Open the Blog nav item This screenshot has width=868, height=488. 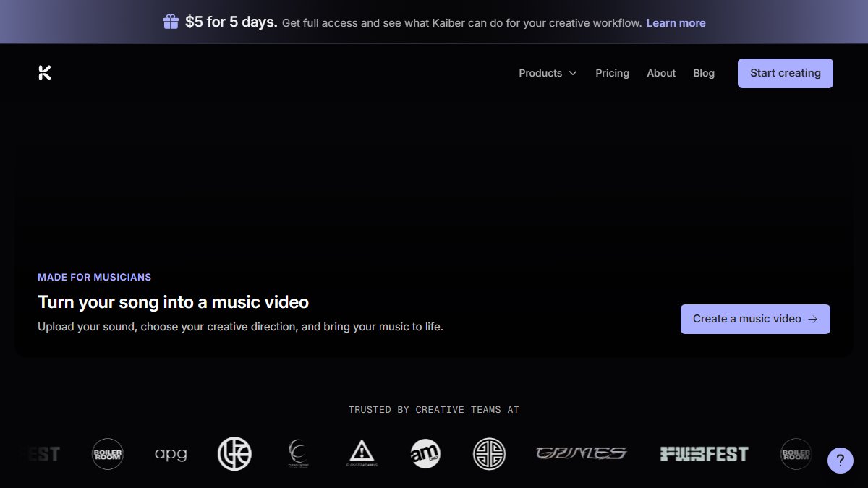click(x=704, y=73)
